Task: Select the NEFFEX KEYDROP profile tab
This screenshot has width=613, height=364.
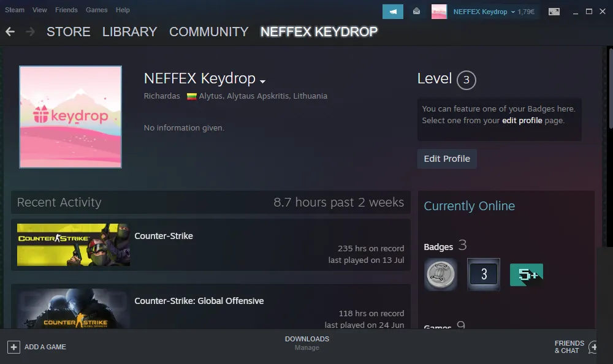Action: click(x=319, y=32)
